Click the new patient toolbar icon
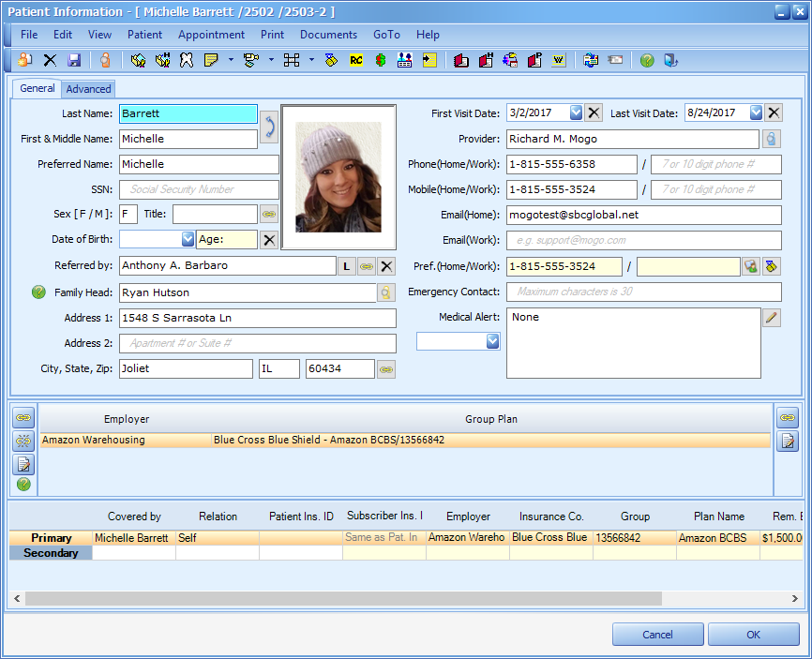 (x=24, y=61)
